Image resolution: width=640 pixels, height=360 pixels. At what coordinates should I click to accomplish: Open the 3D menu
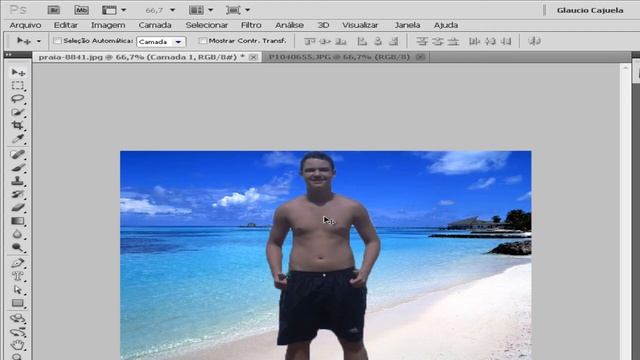(323, 25)
